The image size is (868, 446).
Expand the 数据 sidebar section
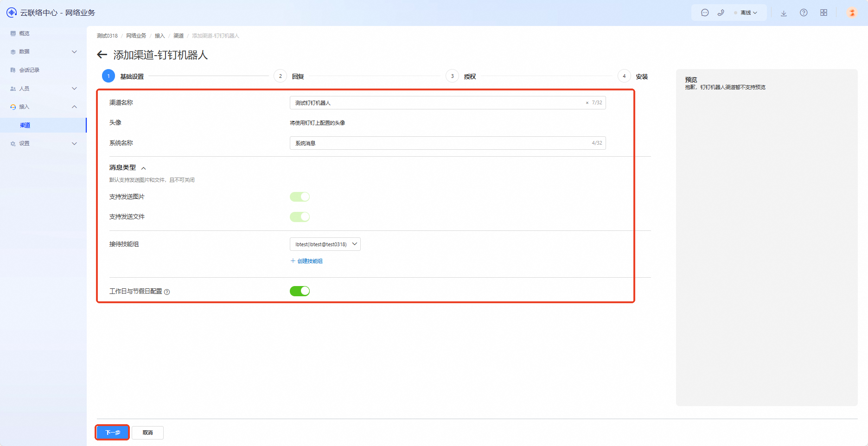click(74, 51)
